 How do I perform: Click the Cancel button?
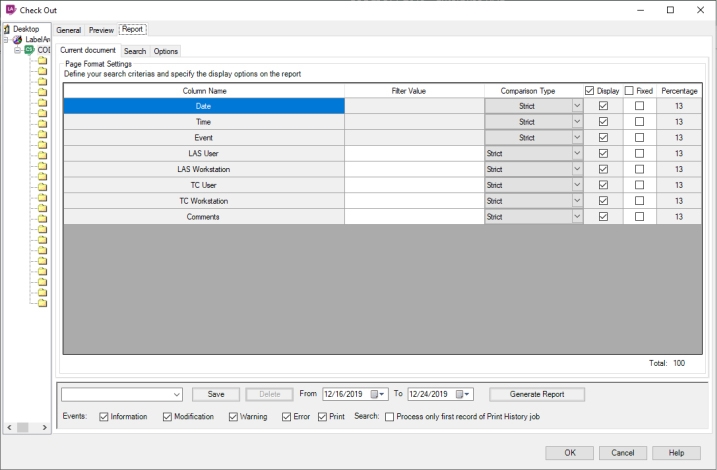[623, 453]
